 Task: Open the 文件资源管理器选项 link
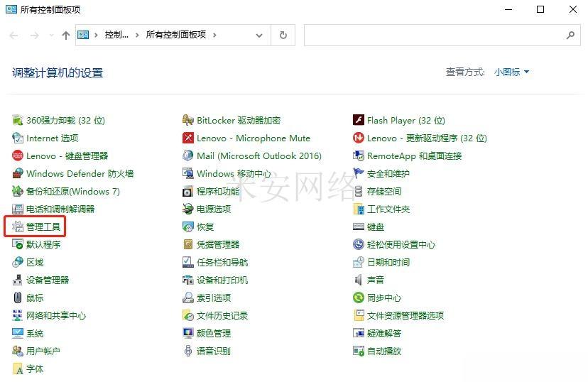pyautogui.click(x=405, y=316)
